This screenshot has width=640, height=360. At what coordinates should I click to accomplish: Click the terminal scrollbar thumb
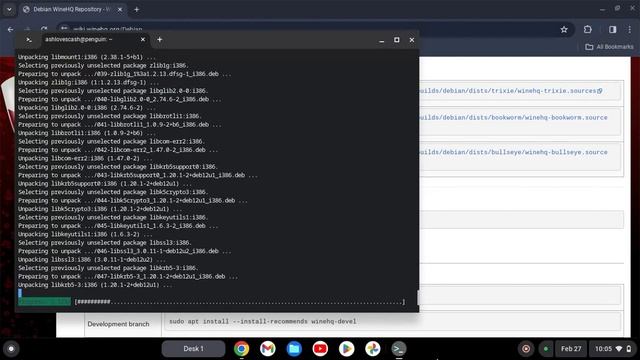coord(418,297)
